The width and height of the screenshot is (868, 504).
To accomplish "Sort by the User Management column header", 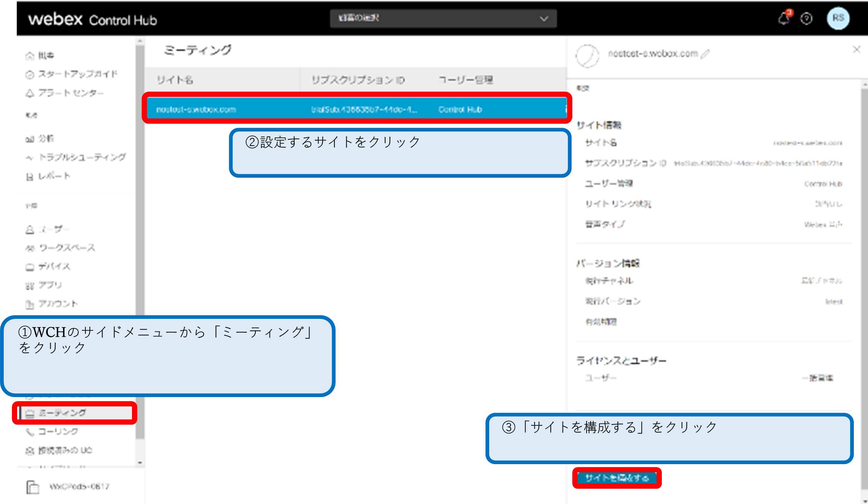I will pyautogui.click(x=466, y=80).
